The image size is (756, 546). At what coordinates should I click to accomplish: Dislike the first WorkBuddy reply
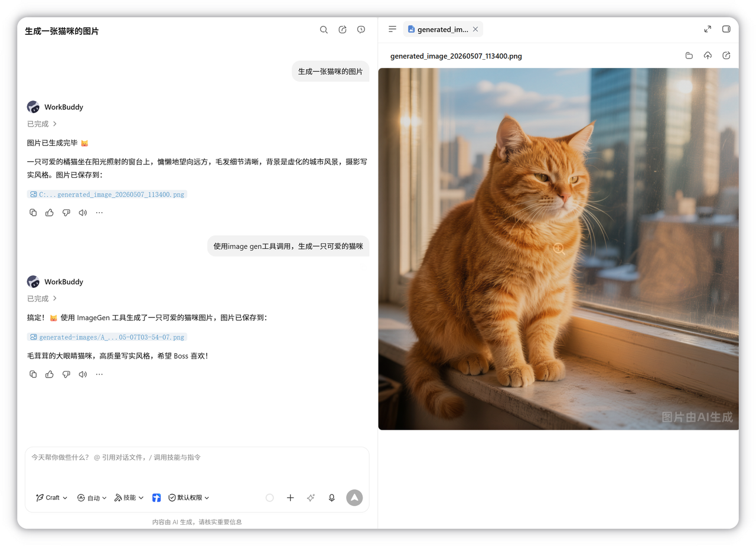[66, 213]
